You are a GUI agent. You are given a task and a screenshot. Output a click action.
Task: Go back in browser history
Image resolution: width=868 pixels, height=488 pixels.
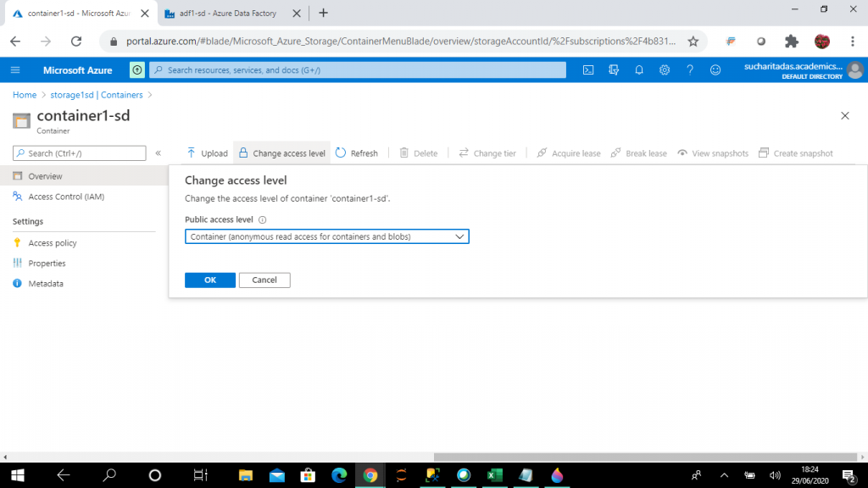click(15, 41)
